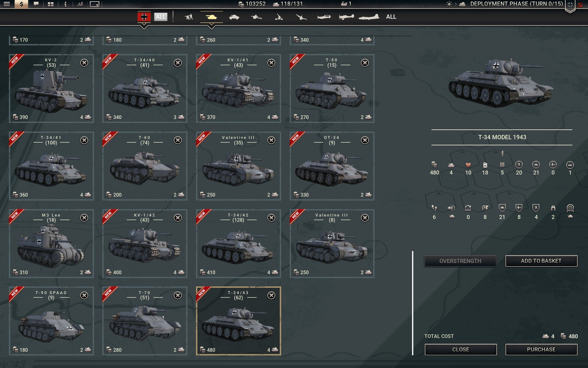Remove the T-34/41 captured unit
588x368 pixels.
84,140
